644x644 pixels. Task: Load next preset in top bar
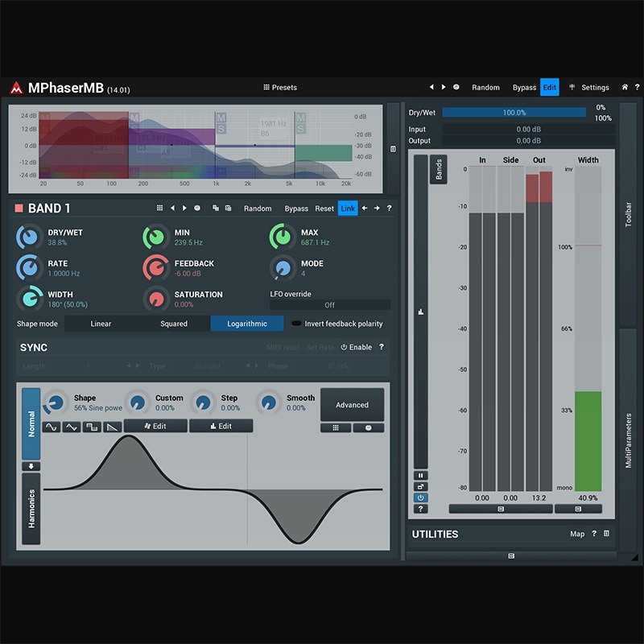(x=444, y=87)
